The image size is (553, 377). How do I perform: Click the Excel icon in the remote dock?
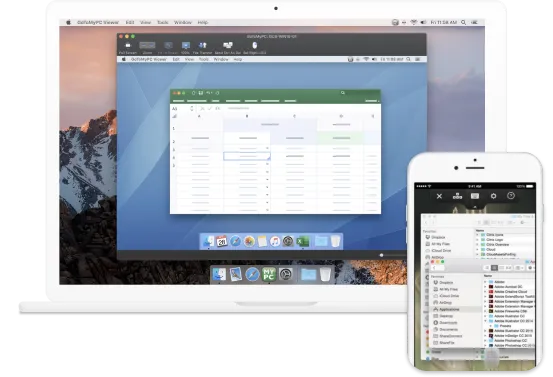pyautogui.click(x=303, y=242)
